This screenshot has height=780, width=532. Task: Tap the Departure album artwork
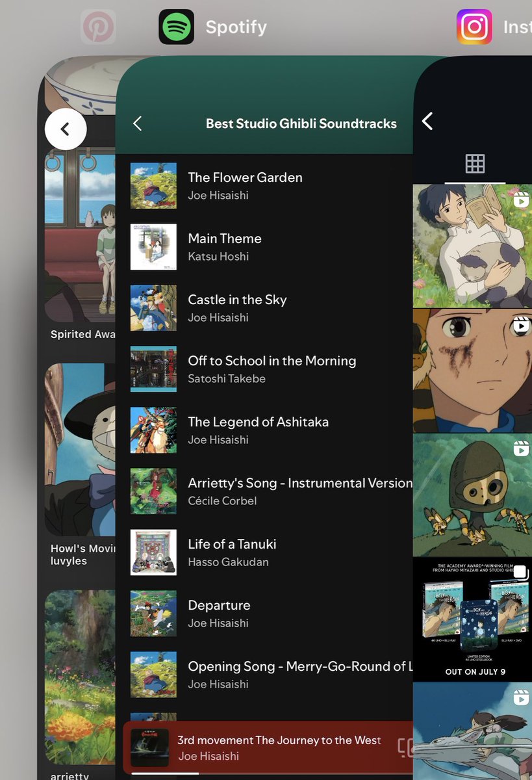(x=153, y=613)
